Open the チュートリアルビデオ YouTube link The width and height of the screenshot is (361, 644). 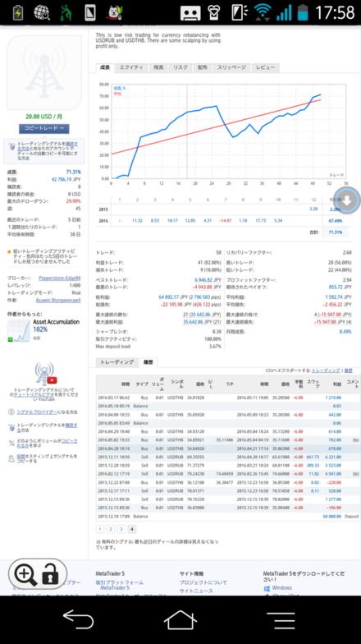[x=33, y=394]
